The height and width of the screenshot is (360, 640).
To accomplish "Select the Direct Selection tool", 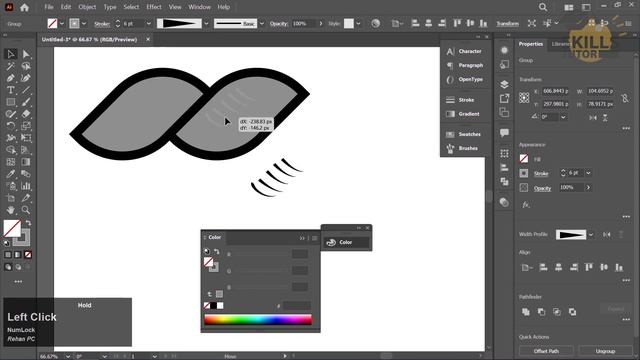I will click(26, 54).
